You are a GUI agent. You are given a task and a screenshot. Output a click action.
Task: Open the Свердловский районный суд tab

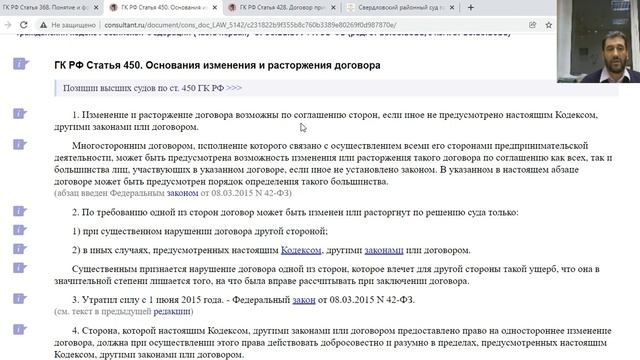pyautogui.click(x=401, y=7)
